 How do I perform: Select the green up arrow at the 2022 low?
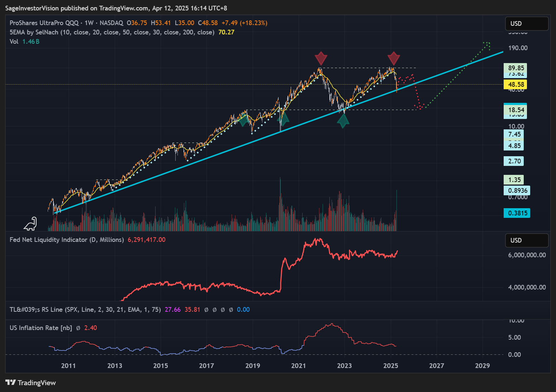[343, 121]
